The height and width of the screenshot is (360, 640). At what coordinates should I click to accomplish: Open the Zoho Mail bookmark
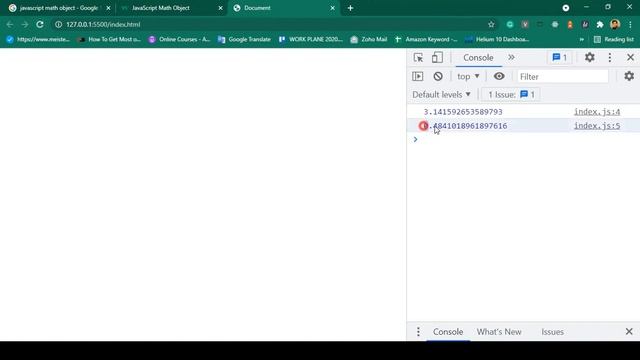pyautogui.click(x=369, y=40)
